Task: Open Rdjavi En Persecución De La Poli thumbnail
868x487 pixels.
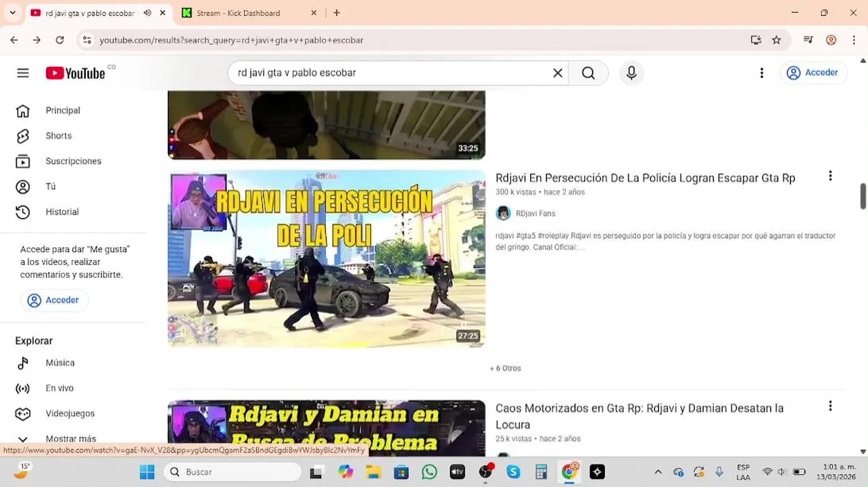Action: pyautogui.click(x=327, y=259)
